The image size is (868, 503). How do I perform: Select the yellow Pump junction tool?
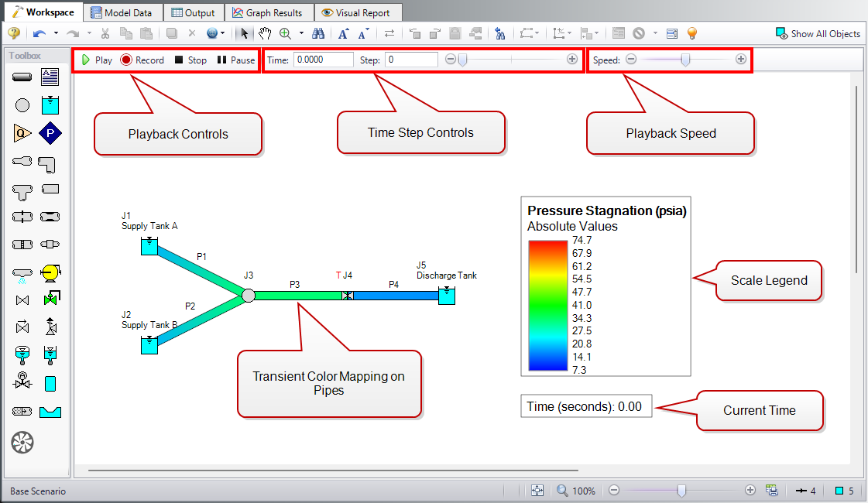pyautogui.click(x=50, y=272)
